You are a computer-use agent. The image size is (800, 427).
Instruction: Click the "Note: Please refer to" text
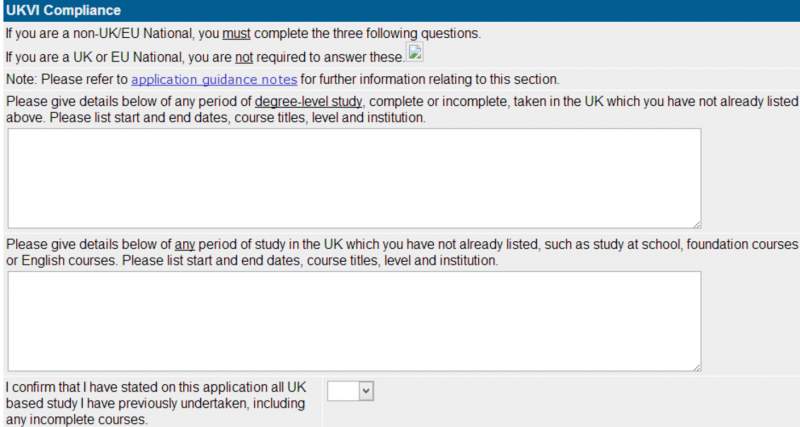pyautogui.click(x=66, y=79)
